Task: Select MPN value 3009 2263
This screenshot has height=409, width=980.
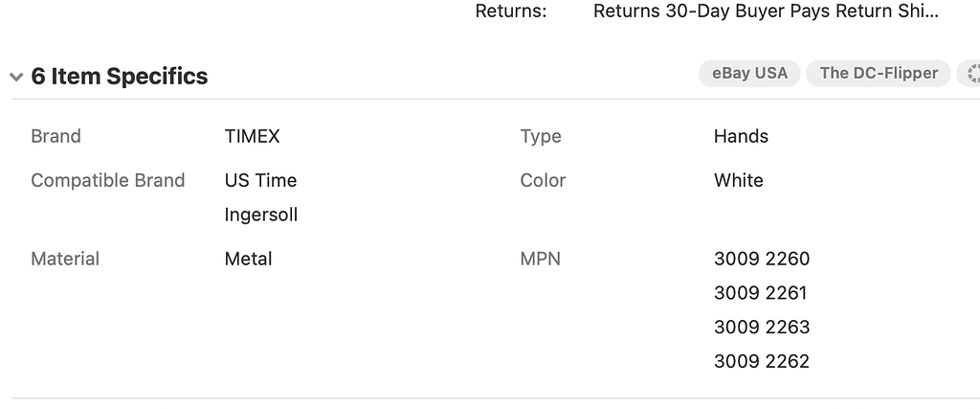Action: tap(762, 328)
